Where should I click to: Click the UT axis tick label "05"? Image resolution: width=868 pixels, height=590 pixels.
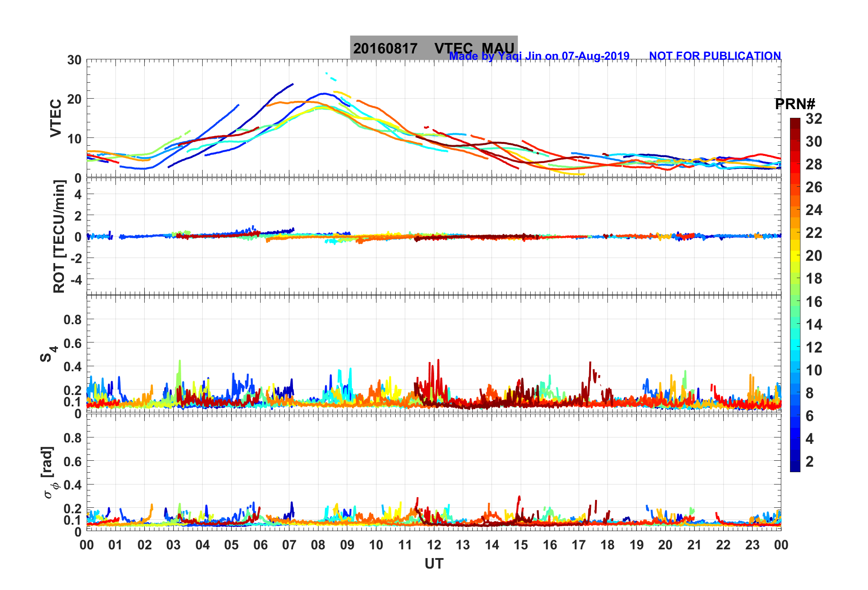(x=231, y=545)
